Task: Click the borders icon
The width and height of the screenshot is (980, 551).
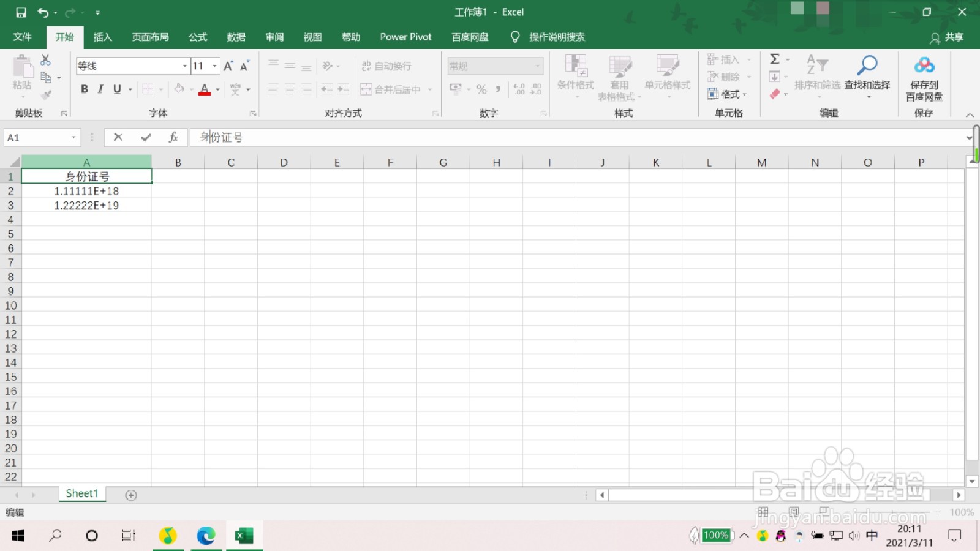Action: point(148,89)
